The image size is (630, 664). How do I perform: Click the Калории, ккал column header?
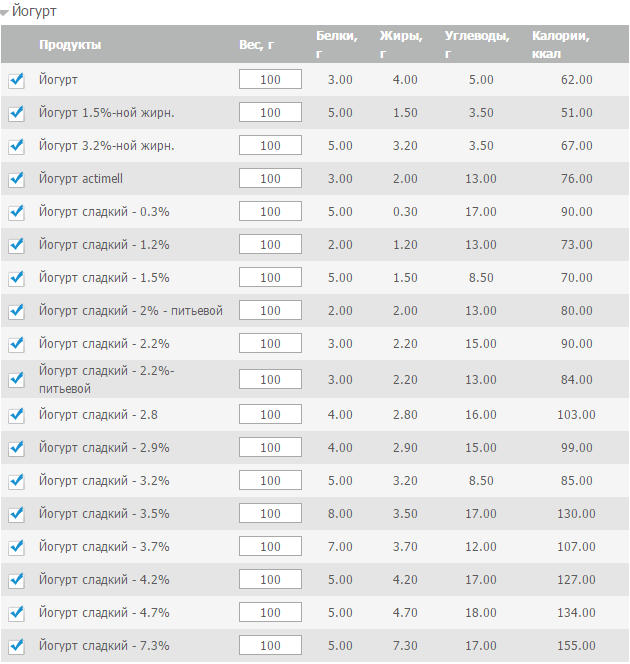click(561, 44)
